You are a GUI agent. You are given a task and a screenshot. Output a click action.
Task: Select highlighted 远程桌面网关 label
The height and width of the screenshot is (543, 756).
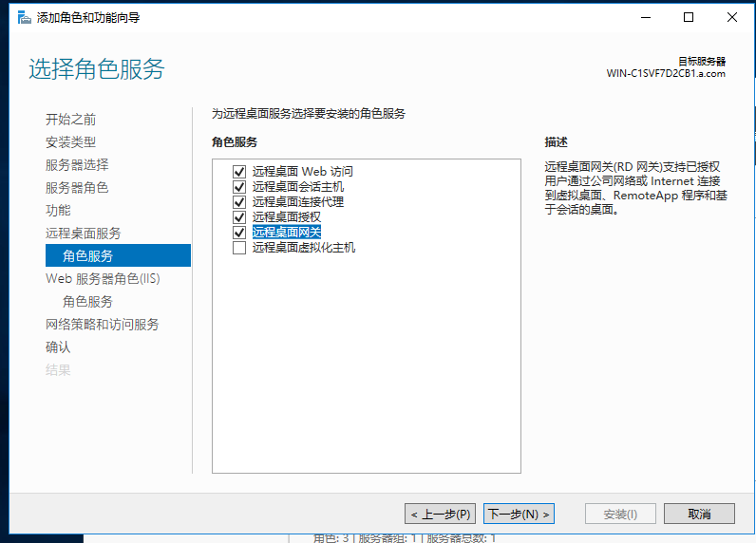point(287,233)
